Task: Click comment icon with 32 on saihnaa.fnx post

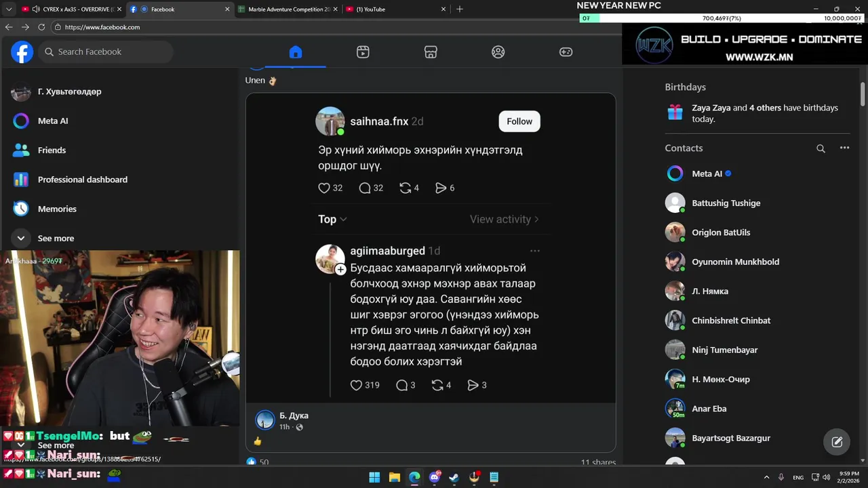Action: [365, 188]
